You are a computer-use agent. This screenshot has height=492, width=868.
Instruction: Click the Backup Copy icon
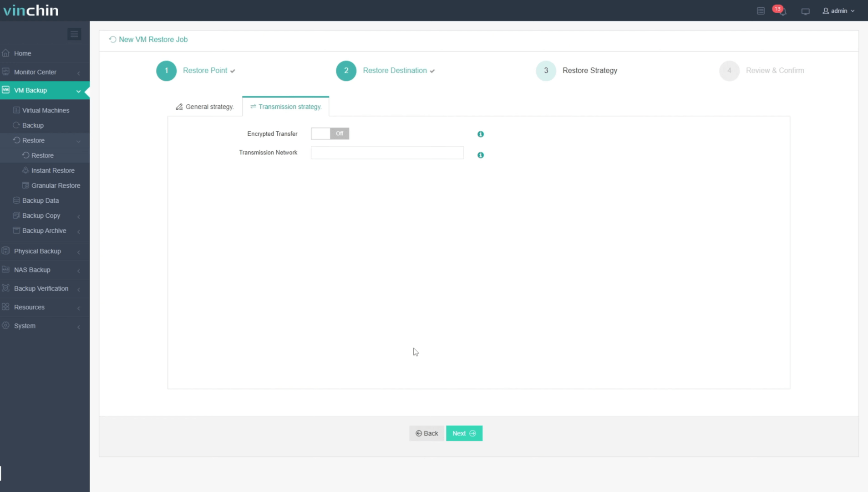point(16,215)
